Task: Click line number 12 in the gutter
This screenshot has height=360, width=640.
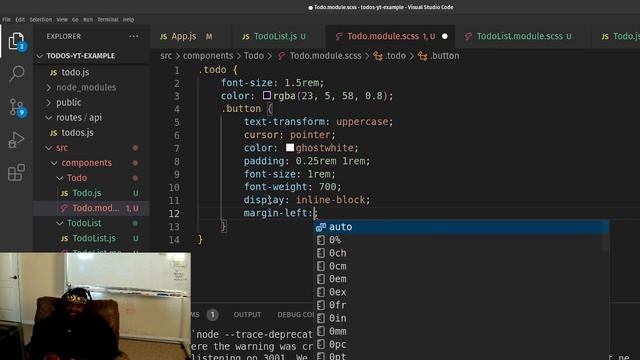Action: tap(174, 213)
